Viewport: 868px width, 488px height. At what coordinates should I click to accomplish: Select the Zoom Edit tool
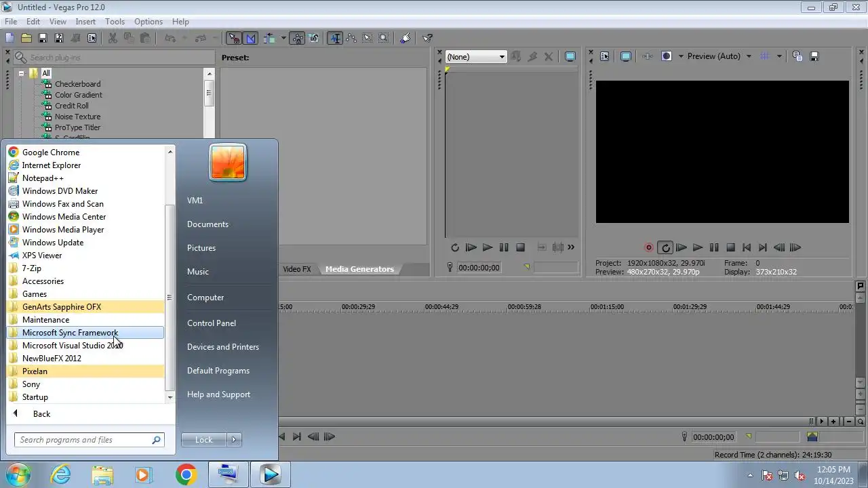pyautogui.click(x=384, y=39)
